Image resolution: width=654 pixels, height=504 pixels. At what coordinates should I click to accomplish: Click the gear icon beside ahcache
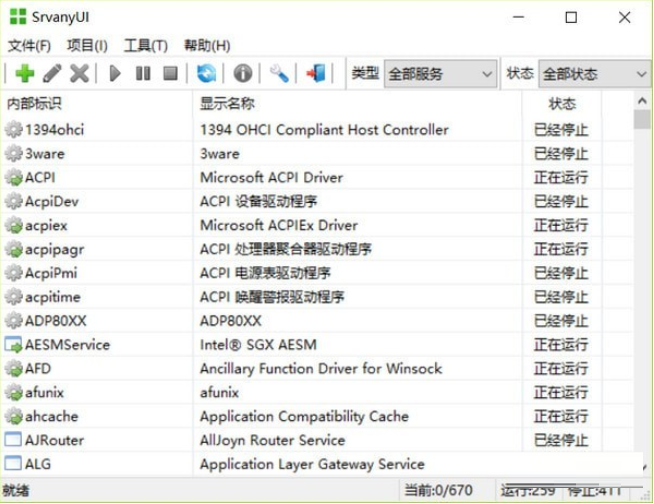[14, 416]
